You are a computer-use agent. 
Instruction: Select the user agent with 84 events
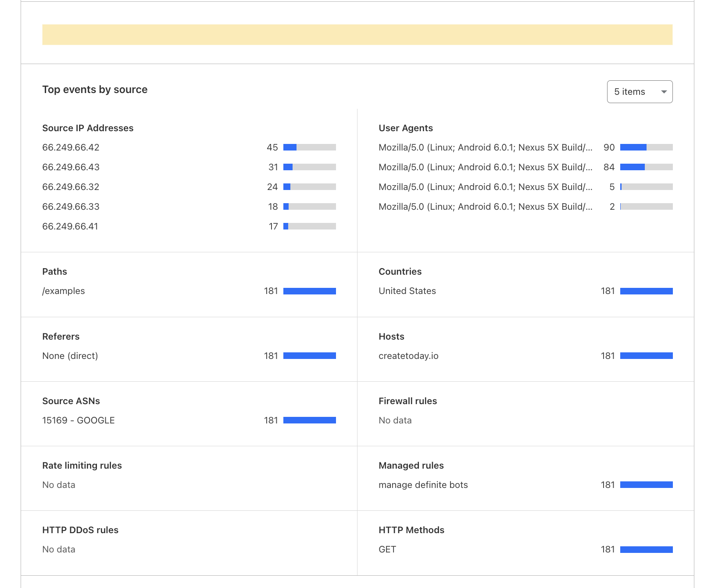click(x=485, y=167)
